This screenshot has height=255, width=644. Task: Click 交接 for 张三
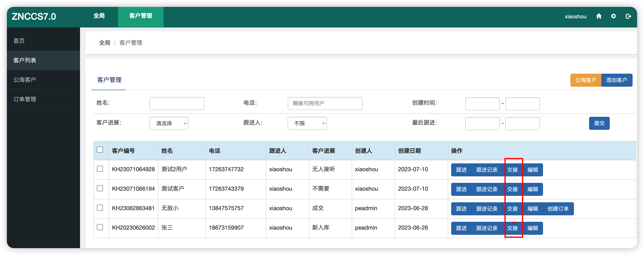(512, 228)
